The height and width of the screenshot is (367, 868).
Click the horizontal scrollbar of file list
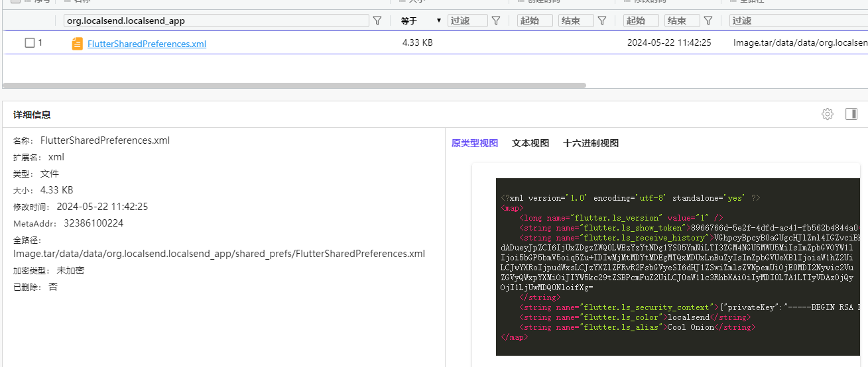click(294, 85)
